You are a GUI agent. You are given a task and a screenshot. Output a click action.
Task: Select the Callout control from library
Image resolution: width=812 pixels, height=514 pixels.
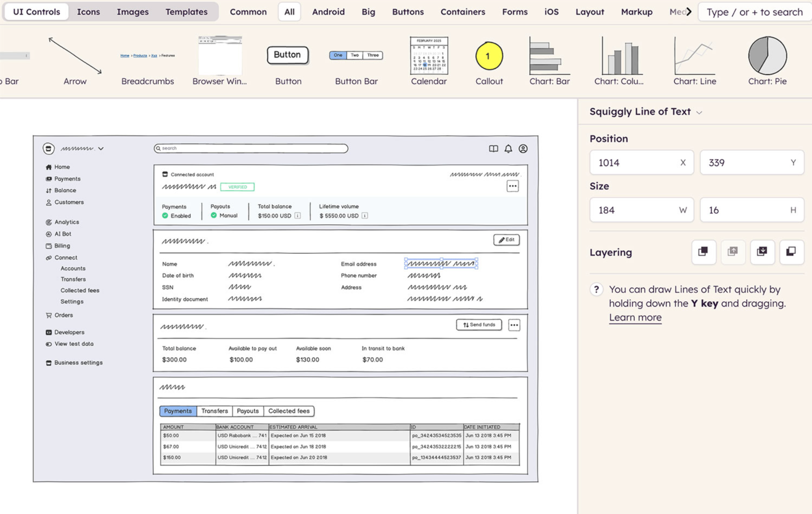click(x=489, y=60)
